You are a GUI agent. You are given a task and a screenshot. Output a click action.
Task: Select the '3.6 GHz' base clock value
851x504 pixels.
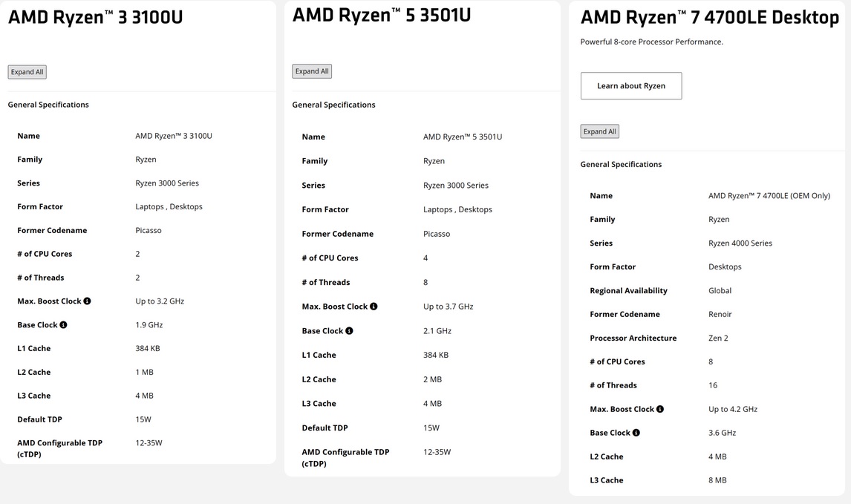pos(723,433)
